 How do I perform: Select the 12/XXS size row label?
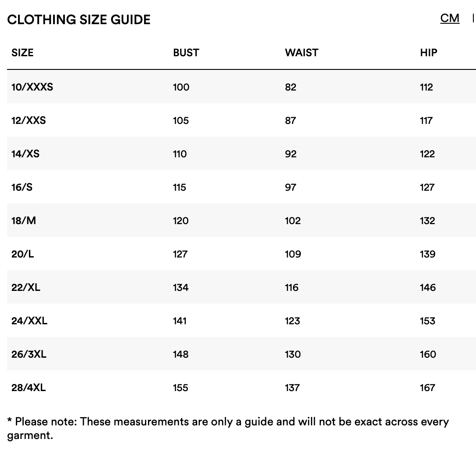[x=29, y=120]
